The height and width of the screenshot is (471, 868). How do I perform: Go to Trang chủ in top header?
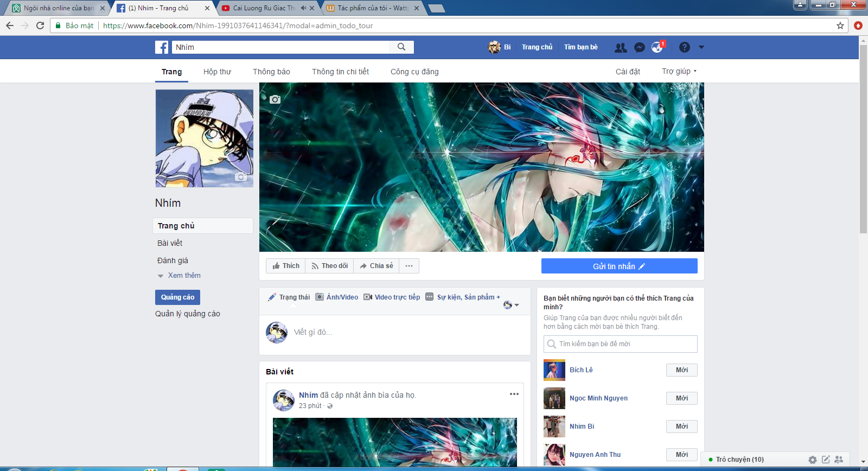click(537, 47)
